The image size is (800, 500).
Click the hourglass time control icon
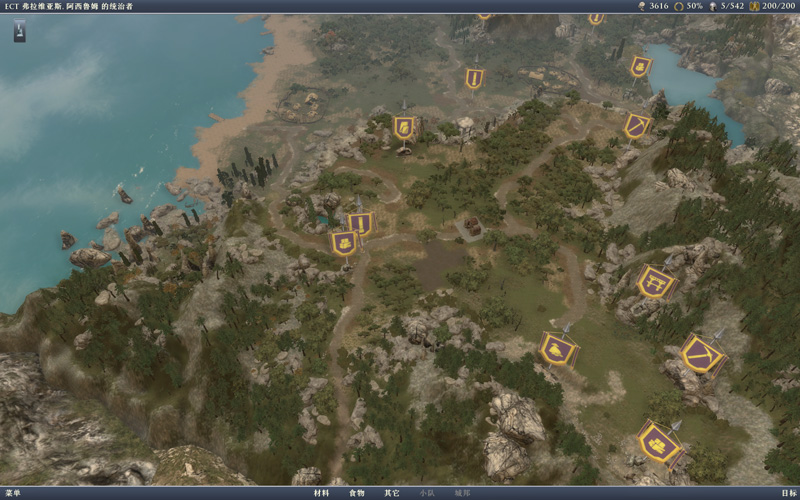[x=19, y=31]
